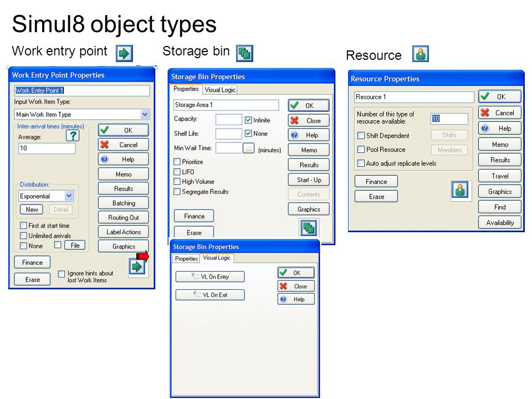Click Close in the upper Storage Bin dialog
This screenshot has height=399, width=532.
point(309,121)
